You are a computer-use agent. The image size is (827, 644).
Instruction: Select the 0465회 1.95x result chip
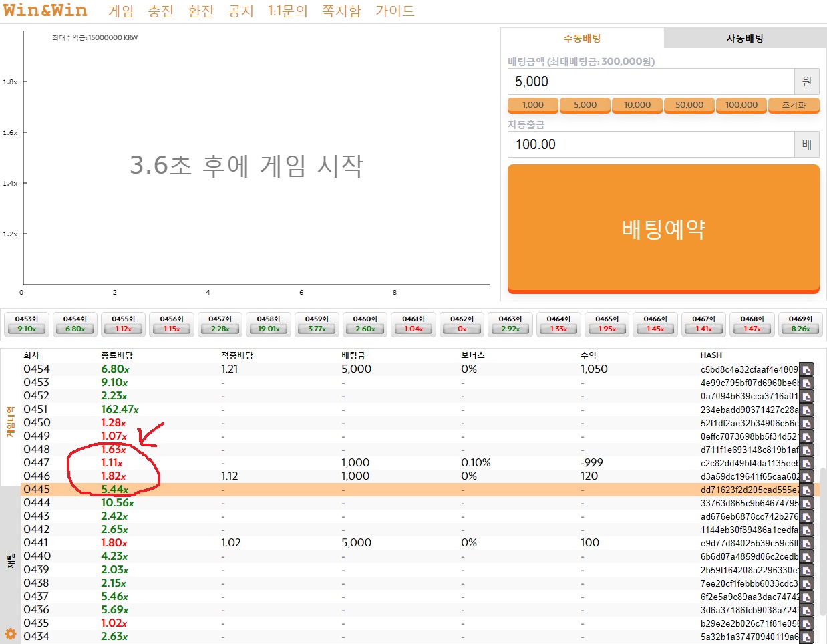[607, 324]
